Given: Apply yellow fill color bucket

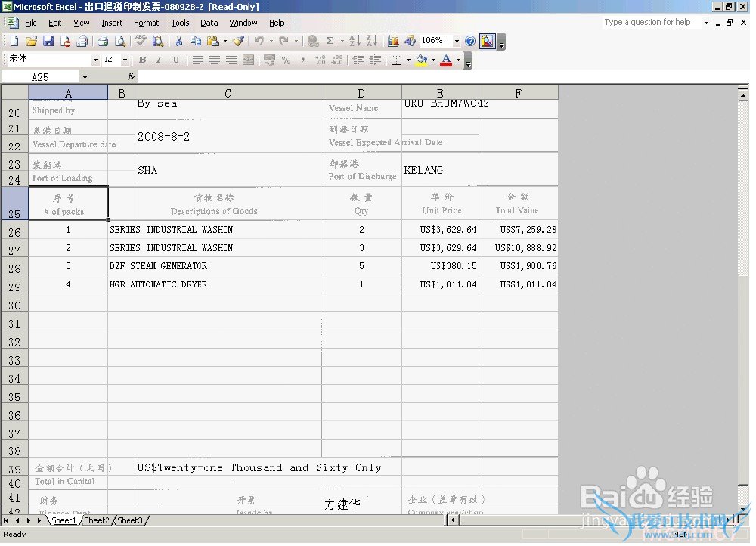Looking at the screenshot, I should pyautogui.click(x=422, y=60).
